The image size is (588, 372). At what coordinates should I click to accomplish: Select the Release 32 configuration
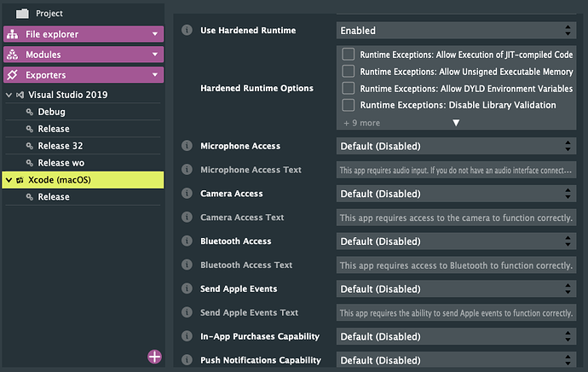pos(60,146)
